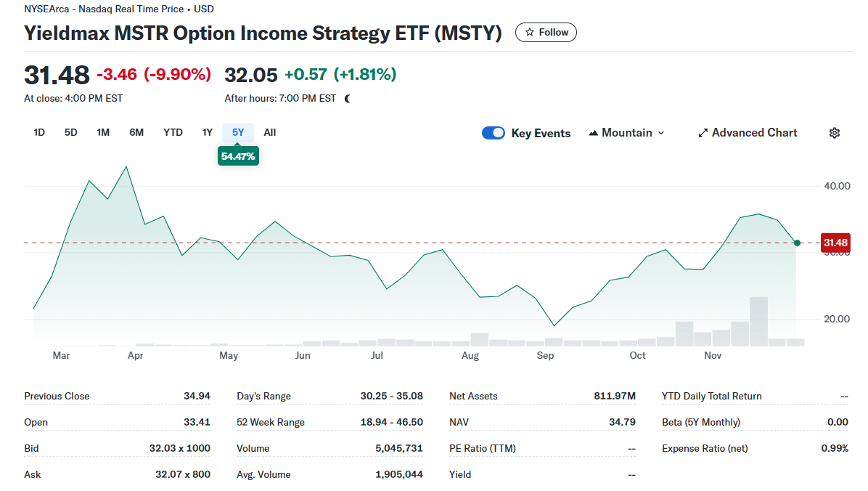Click the Mountain chart type icon

pyautogui.click(x=594, y=133)
